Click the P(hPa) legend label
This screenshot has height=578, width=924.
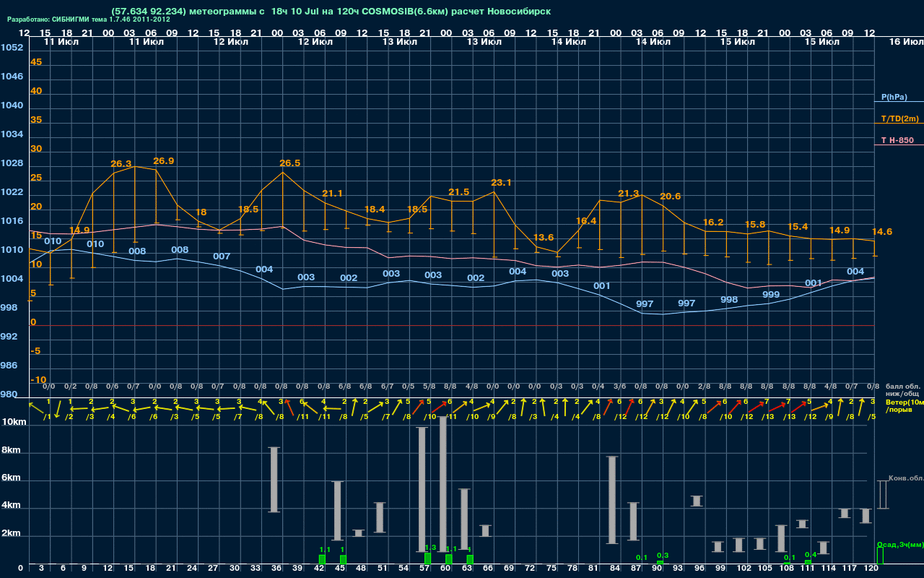tap(894, 97)
